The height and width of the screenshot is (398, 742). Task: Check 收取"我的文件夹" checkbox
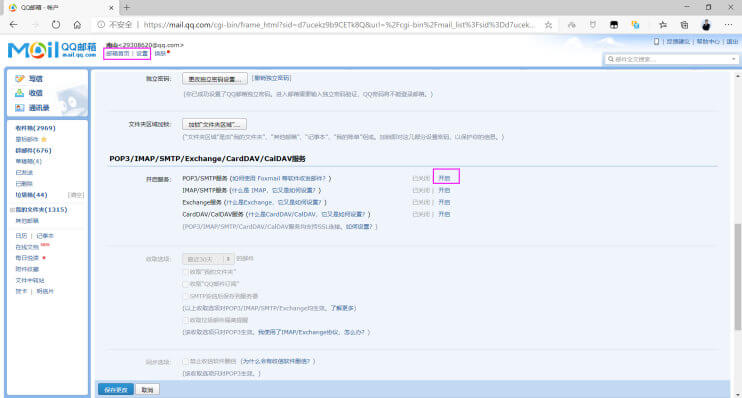[186, 272]
